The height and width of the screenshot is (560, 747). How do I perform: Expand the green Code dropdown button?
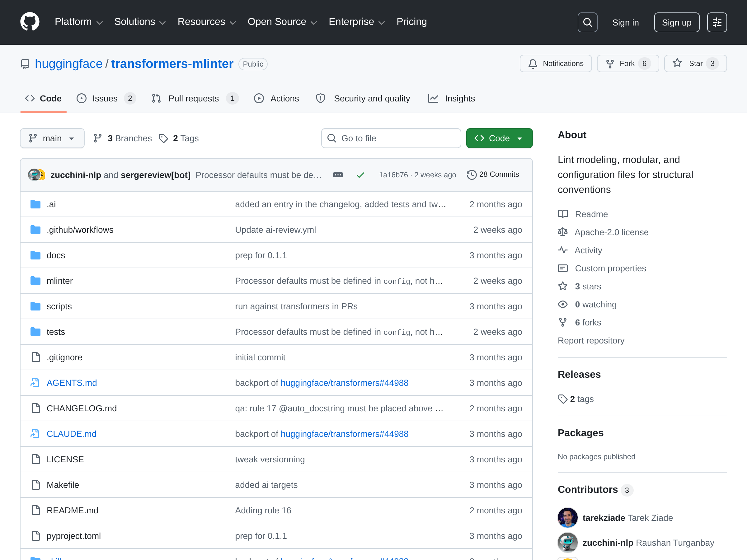(x=499, y=138)
